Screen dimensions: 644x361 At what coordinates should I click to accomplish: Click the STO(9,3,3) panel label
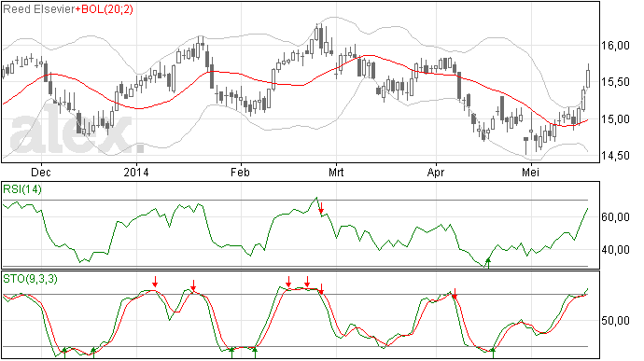pyautogui.click(x=30, y=279)
